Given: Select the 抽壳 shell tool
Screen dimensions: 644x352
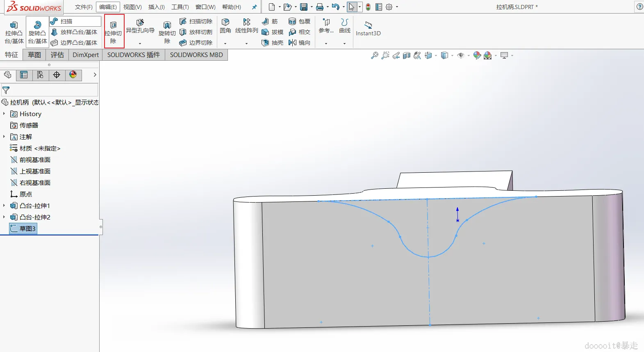Looking at the screenshot, I should pyautogui.click(x=273, y=43).
